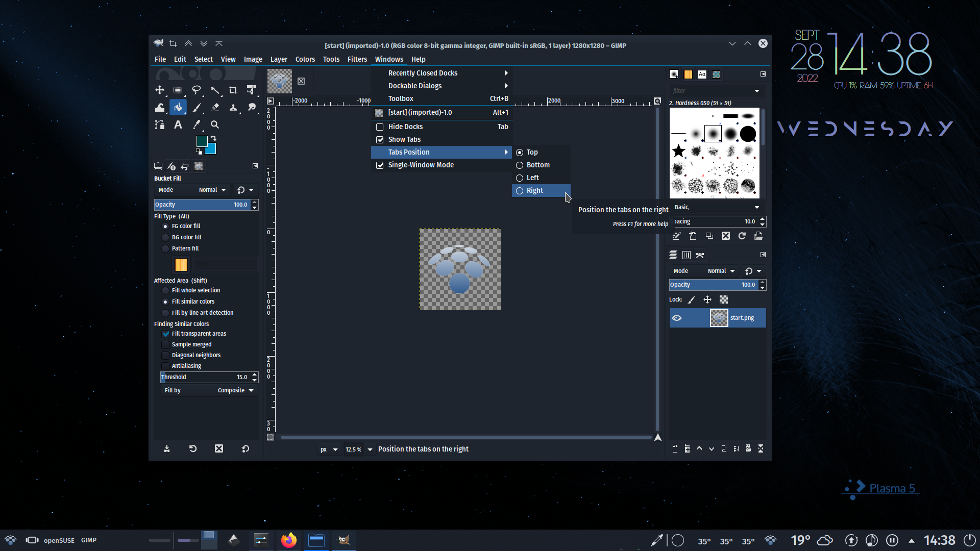Click the [start] (imported)-1.0 window entry

(x=442, y=113)
